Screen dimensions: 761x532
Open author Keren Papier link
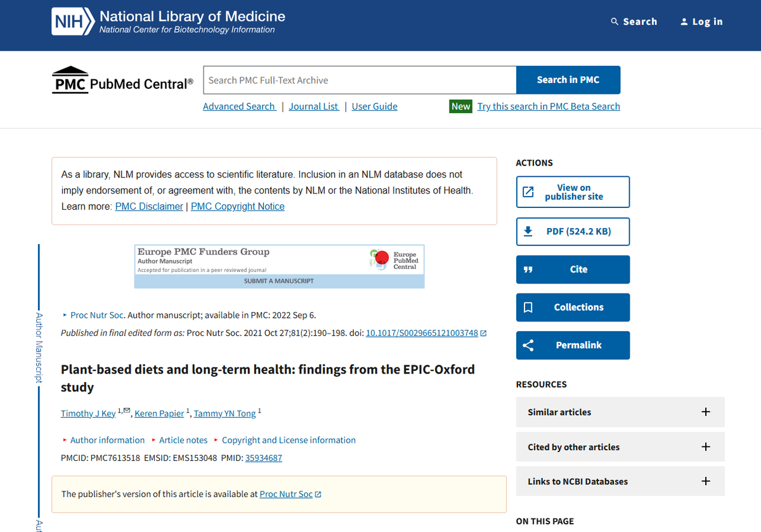[x=159, y=413]
